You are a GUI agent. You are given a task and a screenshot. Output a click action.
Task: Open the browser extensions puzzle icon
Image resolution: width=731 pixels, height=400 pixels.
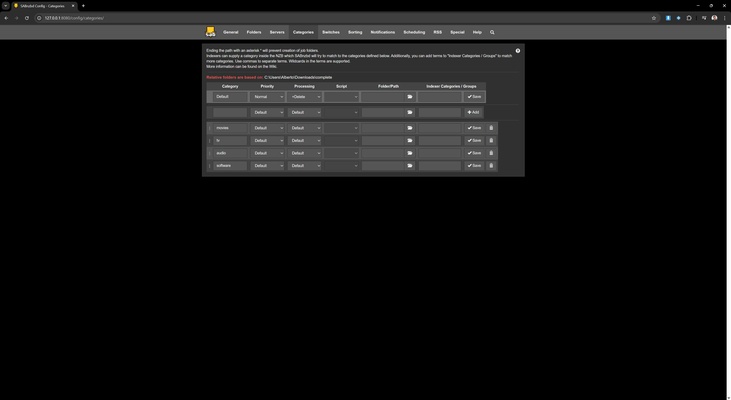689,18
